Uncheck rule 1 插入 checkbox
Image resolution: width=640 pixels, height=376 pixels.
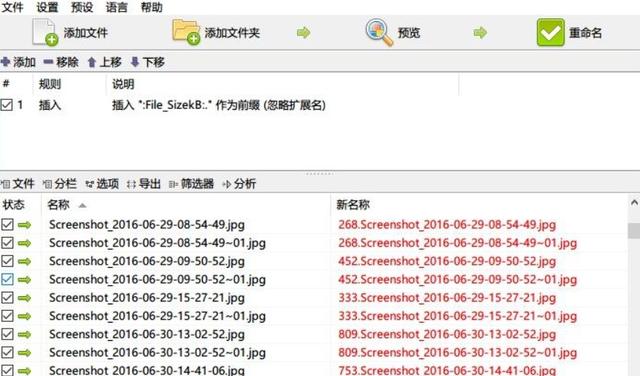[7, 105]
